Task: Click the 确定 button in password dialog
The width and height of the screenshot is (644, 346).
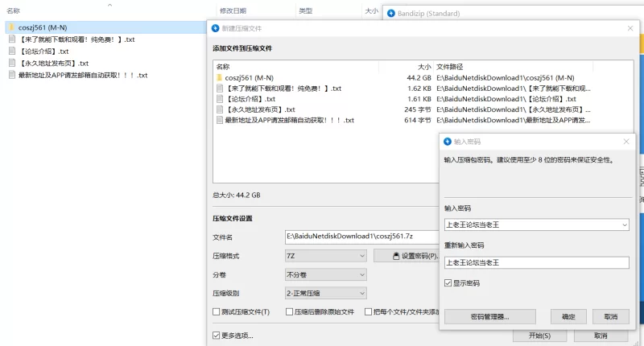Action: click(568, 317)
